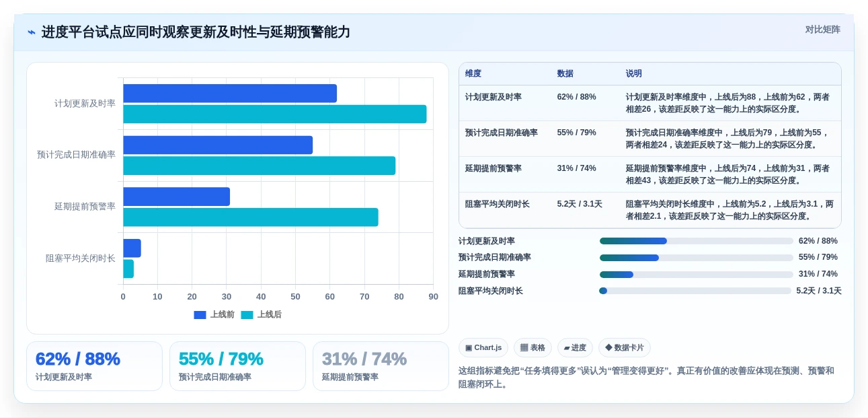Click the 上线后 bar for 预计完成日期准确率

pyautogui.click(x=260, y=166)
